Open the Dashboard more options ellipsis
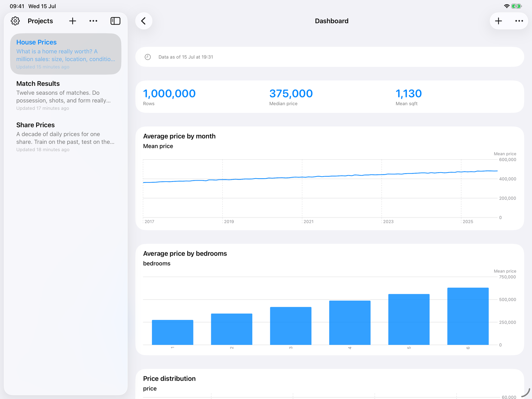Screen dimensions: 532x399 (x=519, y=21)
